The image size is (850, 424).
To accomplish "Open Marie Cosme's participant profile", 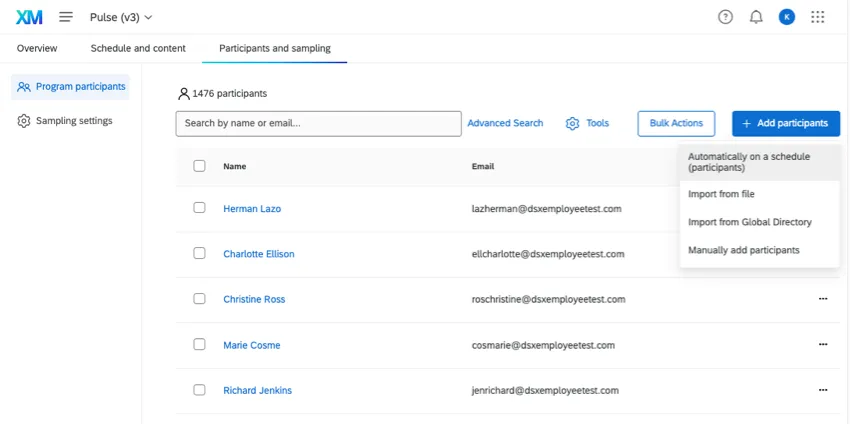I will coord(251,345).
